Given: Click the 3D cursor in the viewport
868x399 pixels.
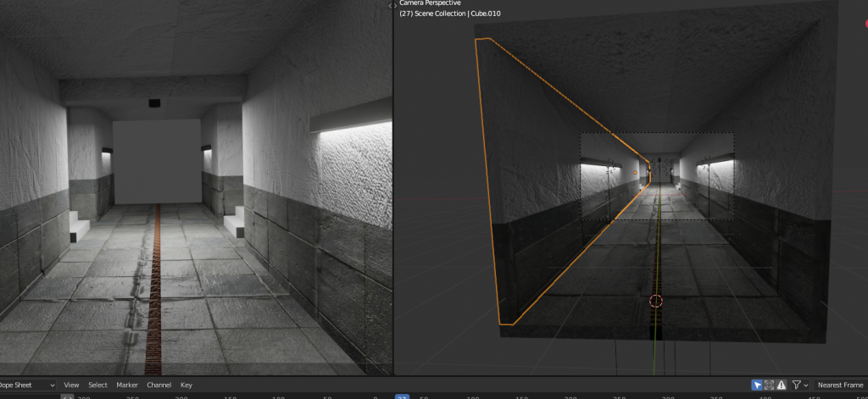Looking at the screenshot, I should (x=655, y=301).
